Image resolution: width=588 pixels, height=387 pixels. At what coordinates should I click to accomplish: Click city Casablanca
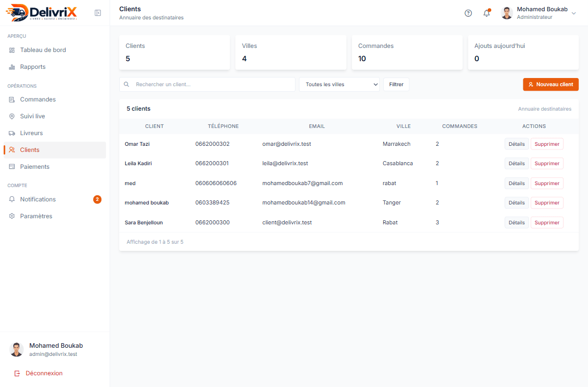click(397, 164)
